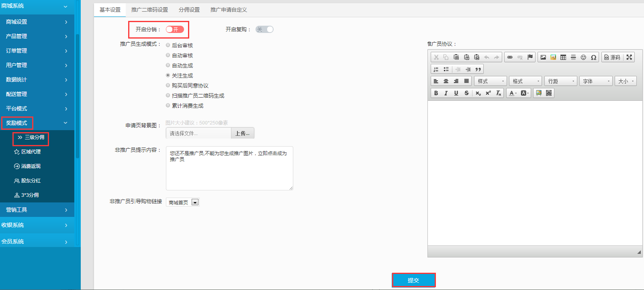Viewport: 644px width, 290px height.
Task: Click the Paste as plain text icon
Action: [x=466, y=57]
